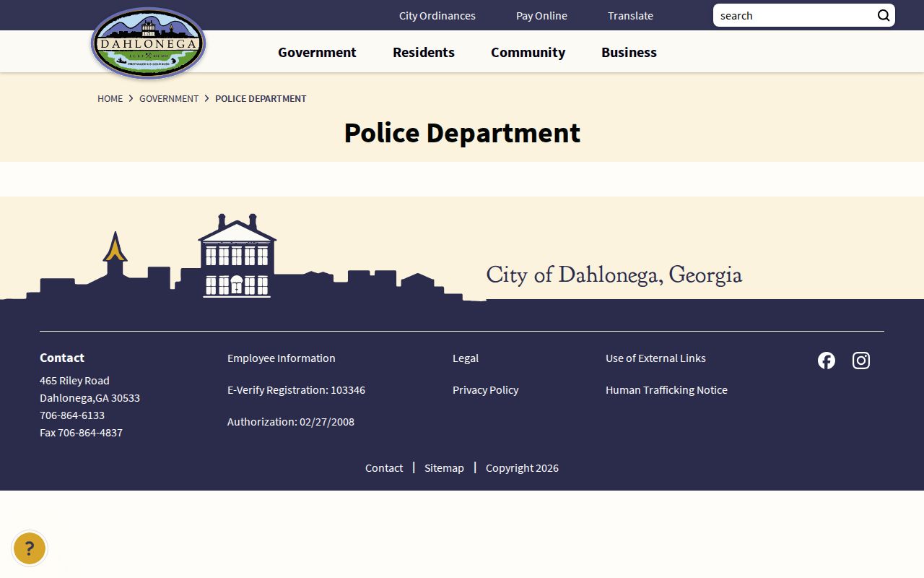This screenshot has width=924, height=578.
Task: Open the yellow question mark help button
Action: coord(30,549)
